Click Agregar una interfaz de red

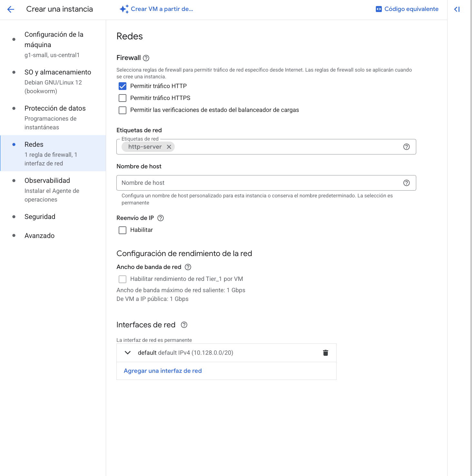(162, 371)
